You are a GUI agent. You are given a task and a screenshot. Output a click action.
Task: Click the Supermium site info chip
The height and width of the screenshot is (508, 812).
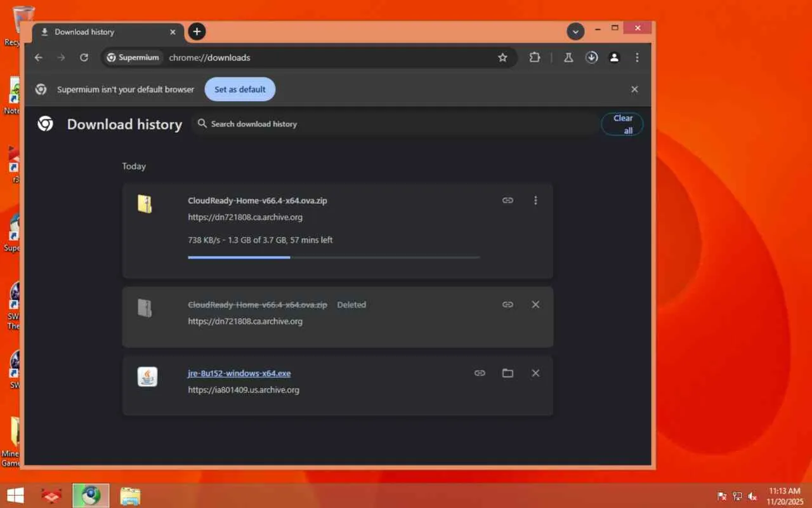pyautogui.click(x=133, y=58)
